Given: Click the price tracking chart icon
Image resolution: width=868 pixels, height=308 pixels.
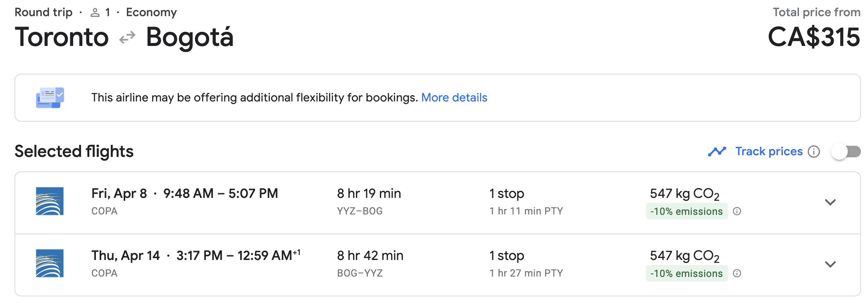Looking at the screenshot, I should [x=717, y=152].
